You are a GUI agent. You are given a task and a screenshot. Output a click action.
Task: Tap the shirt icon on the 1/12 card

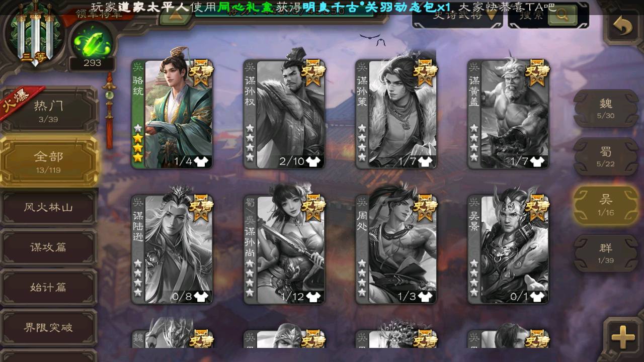point(312,297)
